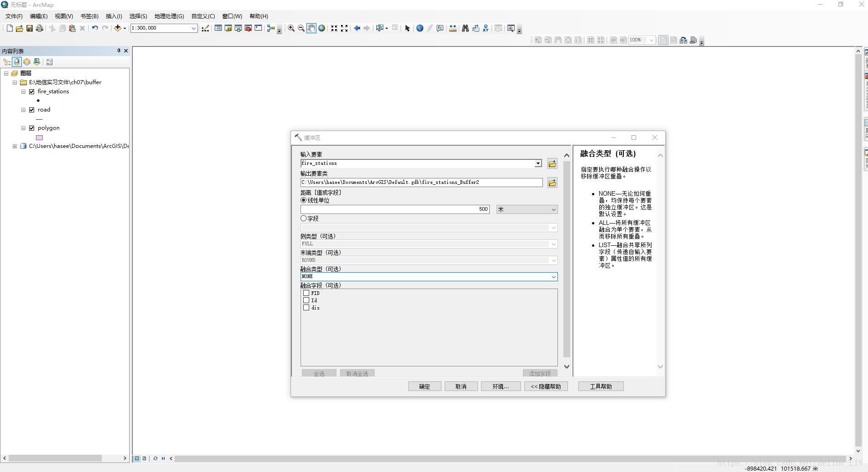The width and height of the screenshot is (868, 472).
Task: Check the Id dissolve field
Action: coord(306,300)
